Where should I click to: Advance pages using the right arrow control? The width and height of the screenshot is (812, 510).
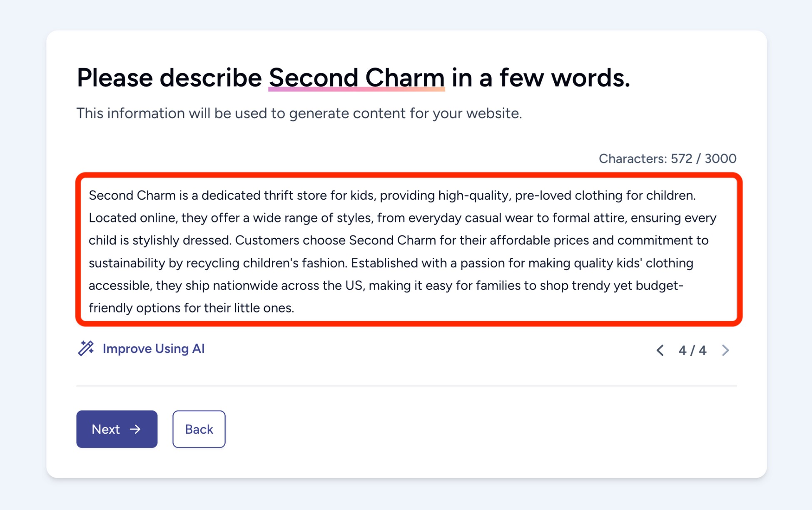coord(726,350)
